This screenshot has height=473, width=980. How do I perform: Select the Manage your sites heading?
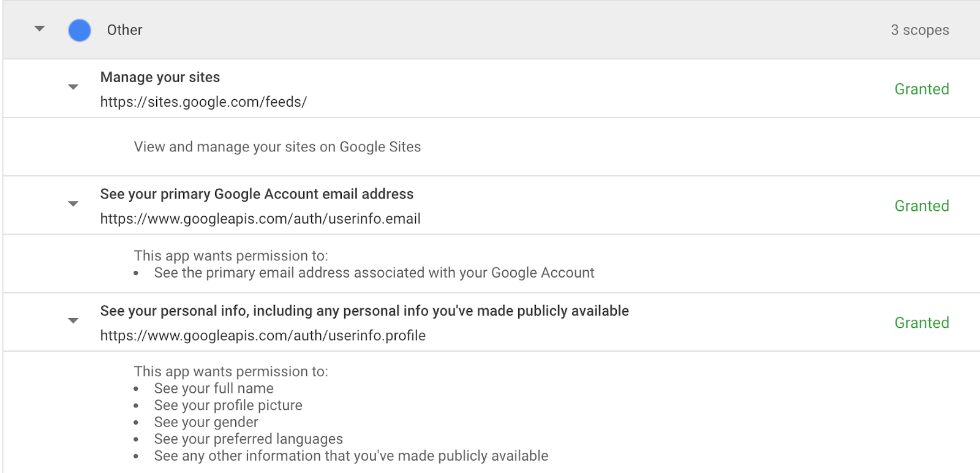point(160,77)
